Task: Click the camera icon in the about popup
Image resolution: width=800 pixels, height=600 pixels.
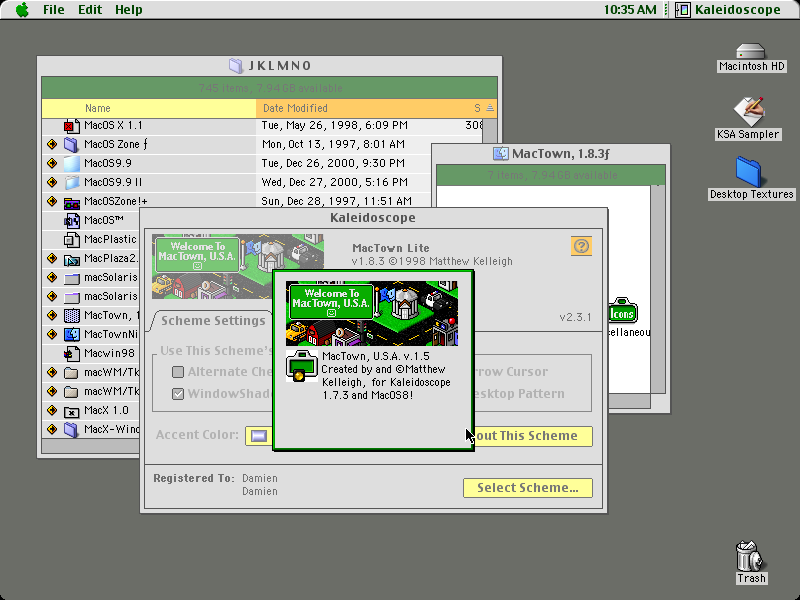Action: click(301, 366)
